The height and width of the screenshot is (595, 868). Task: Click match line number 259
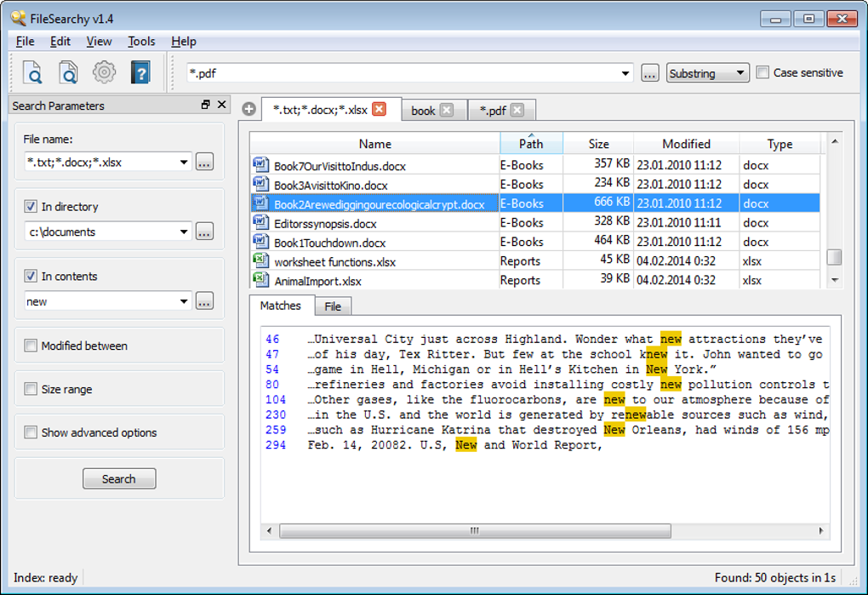276,430
